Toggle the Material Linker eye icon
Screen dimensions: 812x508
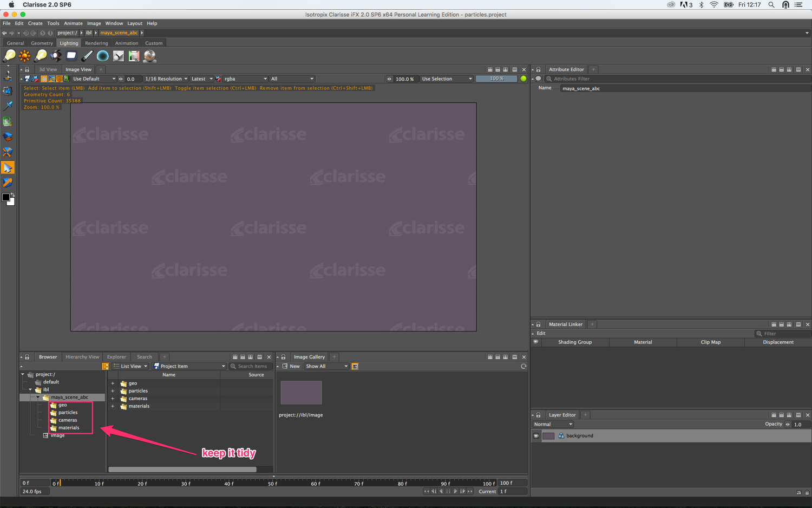coord(536,342)
